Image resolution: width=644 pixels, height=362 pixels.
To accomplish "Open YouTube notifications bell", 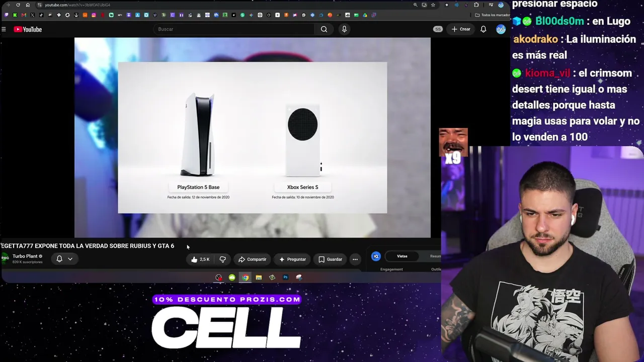I will click(x=483, y=29).
